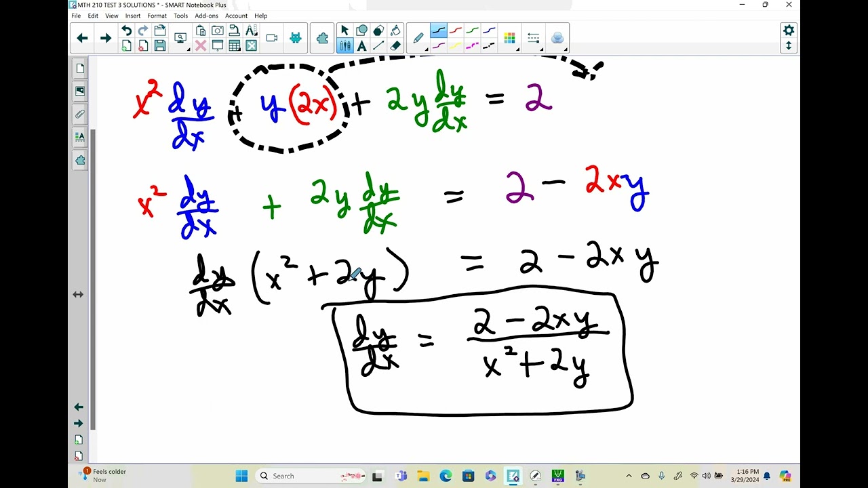Open the Add-ons sidebar puzzle tab

click(x=80, y=161)
